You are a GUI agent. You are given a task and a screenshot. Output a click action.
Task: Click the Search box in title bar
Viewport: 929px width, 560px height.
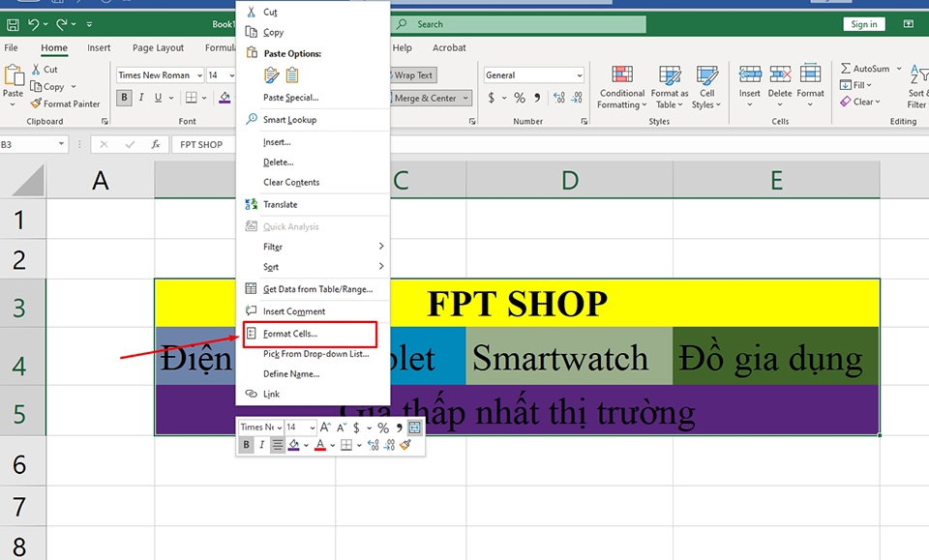coord(519,24)
